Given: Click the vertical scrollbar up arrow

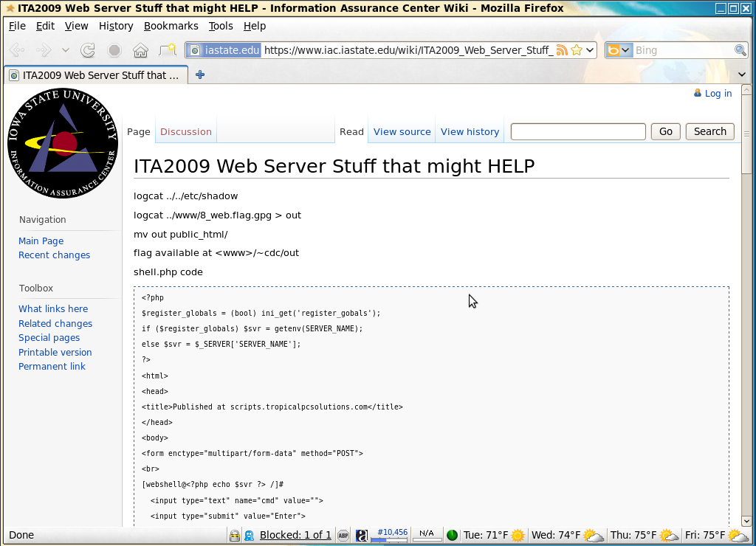Looking at the screenshot, I should coord(746,89).
